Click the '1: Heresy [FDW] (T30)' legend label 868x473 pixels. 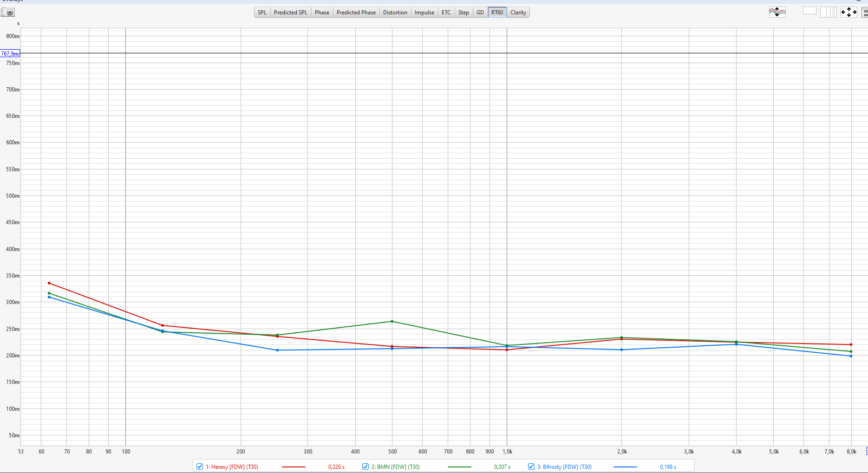[x=232, y=467]
